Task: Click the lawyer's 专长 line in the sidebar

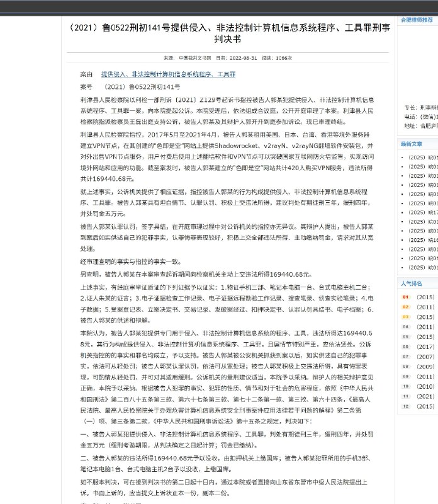Action: pos(421,107)
